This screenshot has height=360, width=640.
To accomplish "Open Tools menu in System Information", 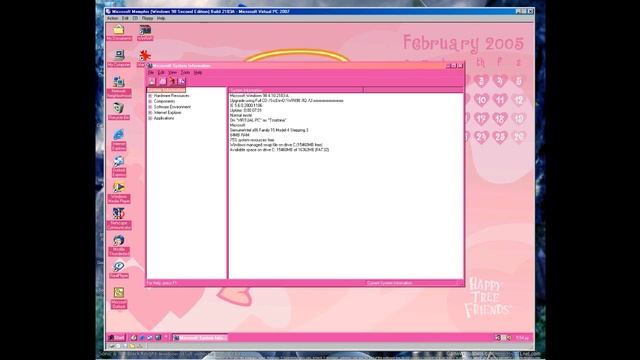I will tap(185, 73).
